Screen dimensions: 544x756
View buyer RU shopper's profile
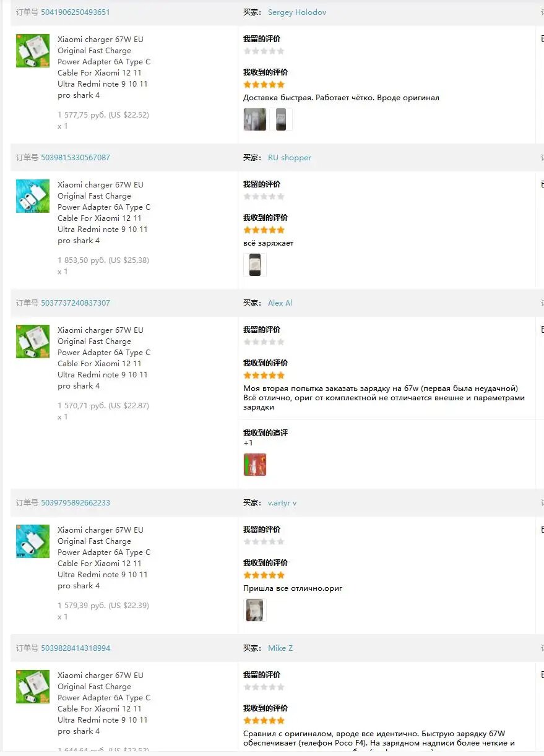(290, 158)
